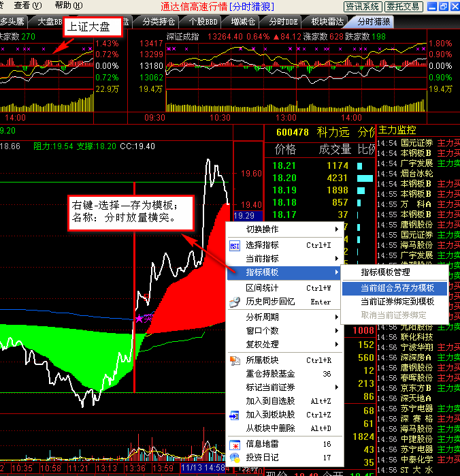The height and width of the screenshot is (476, 460).
Task: Click the 11/13 14:58 time marker
Action: (x=203, y=468)
